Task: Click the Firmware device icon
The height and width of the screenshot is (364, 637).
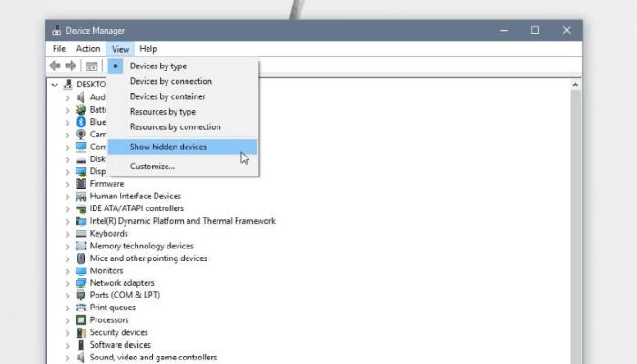Action: coord(81,184)
